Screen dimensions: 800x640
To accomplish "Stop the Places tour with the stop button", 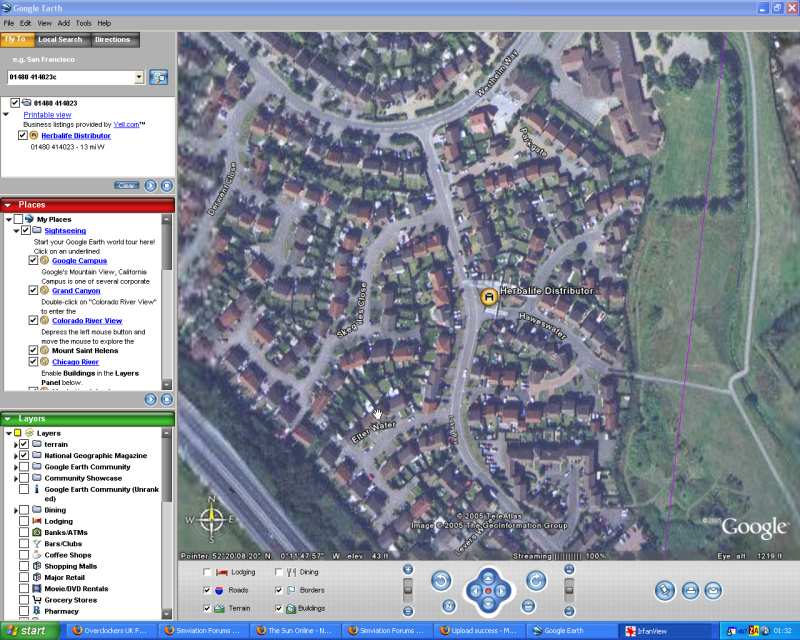I will pyautogui.click(x=167, y=399).
